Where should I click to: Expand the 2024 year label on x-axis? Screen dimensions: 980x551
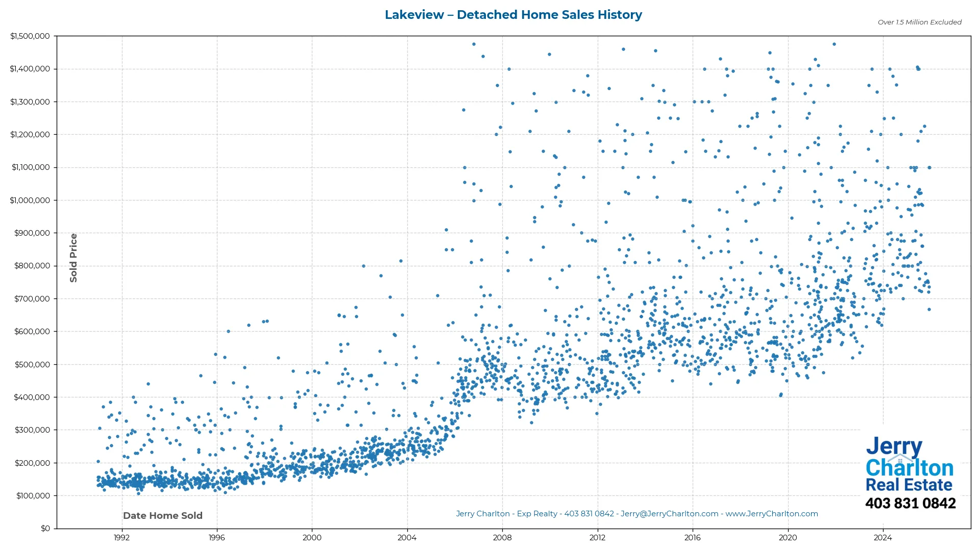click(x=884, y=537)
